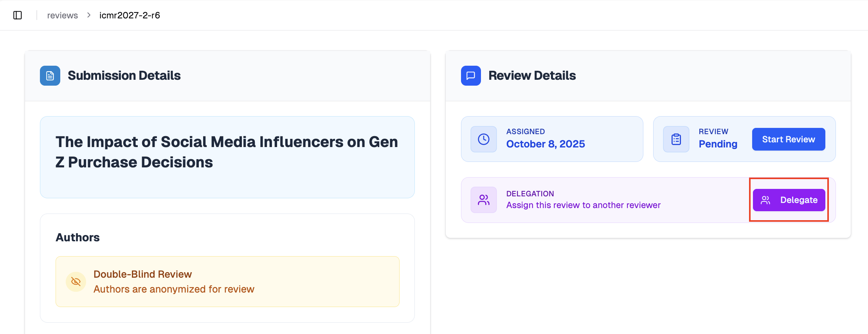Click the clock icon beside Assigned
Screen dimensions: 868x334
click(484, 139)
